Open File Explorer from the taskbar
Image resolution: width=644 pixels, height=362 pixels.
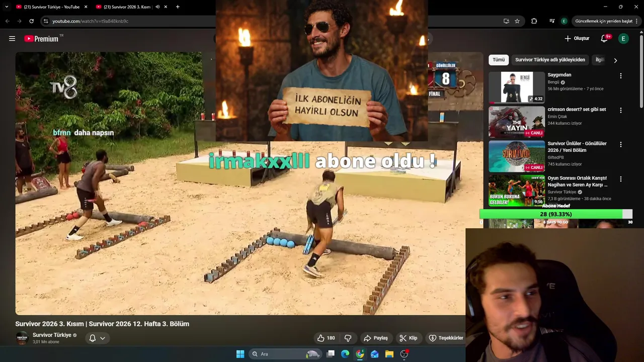(389, 354)
